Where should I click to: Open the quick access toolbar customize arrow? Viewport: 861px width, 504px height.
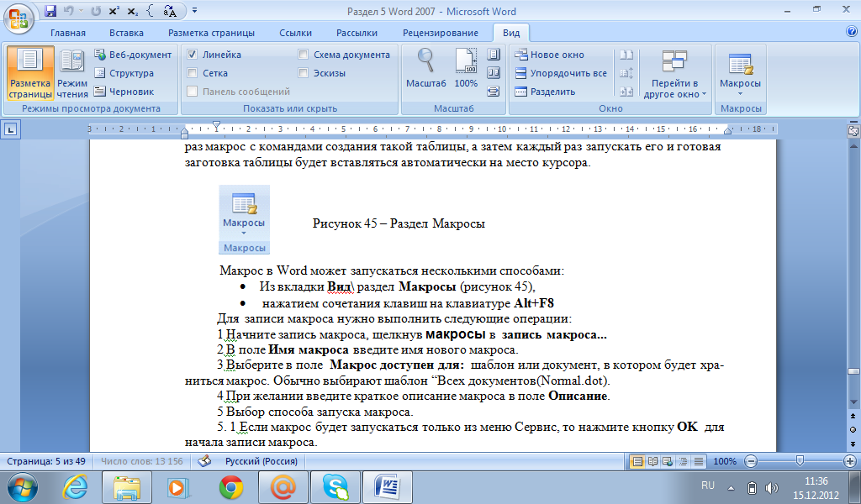pyautogui.click(x=195, y=12)
